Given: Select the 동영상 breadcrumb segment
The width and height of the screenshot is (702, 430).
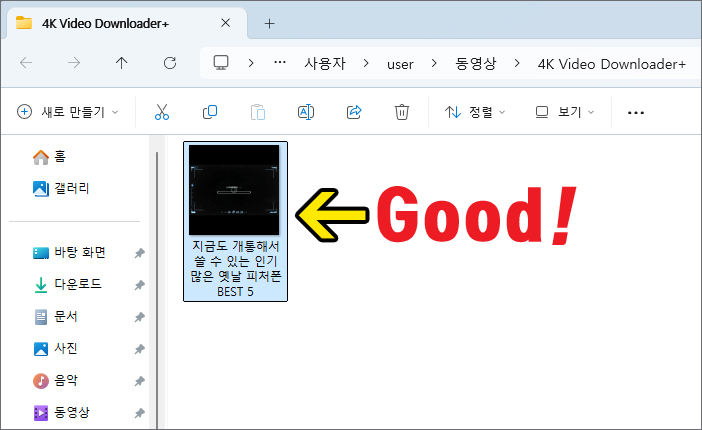Looking at the screenshot, I should pyautogui.click(x=475, y=63).
